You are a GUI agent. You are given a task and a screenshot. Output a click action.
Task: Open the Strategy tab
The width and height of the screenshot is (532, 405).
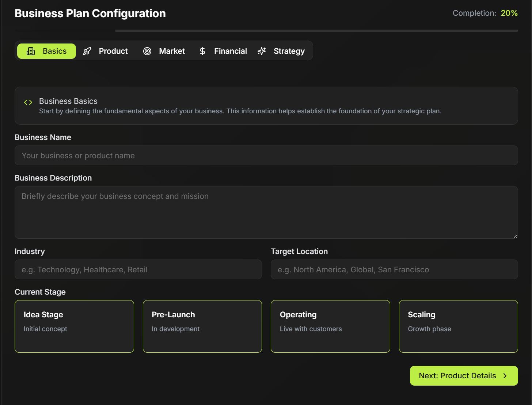point(282,51)
